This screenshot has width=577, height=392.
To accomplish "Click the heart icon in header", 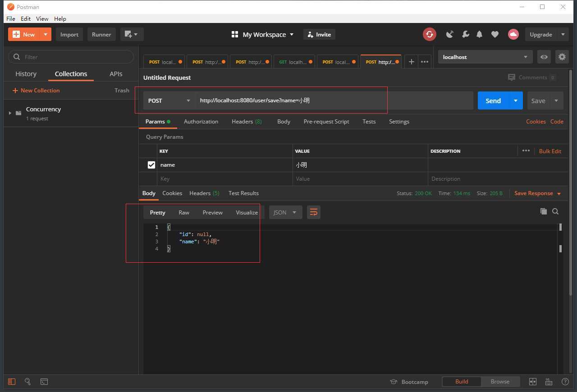I will click(495, 34).
